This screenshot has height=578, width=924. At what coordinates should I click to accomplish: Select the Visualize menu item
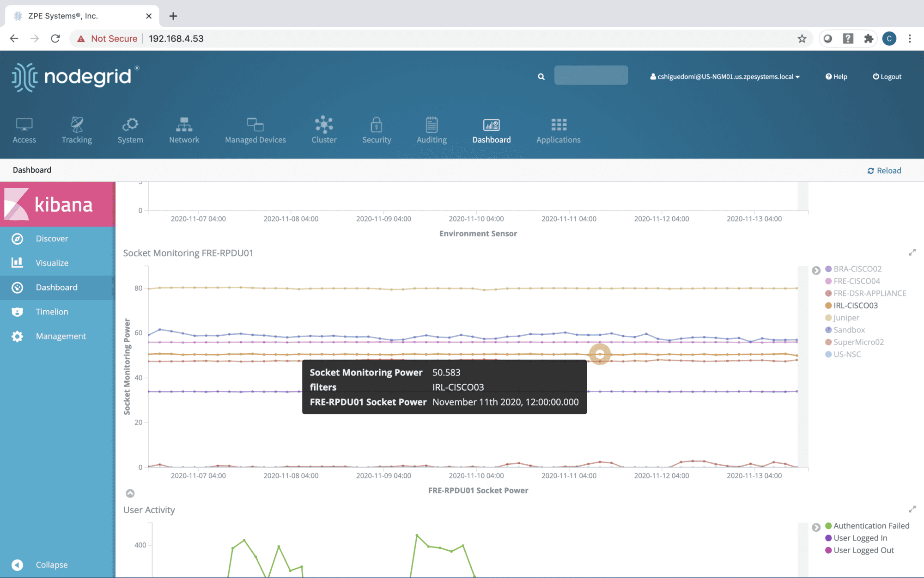coord(52,263)
